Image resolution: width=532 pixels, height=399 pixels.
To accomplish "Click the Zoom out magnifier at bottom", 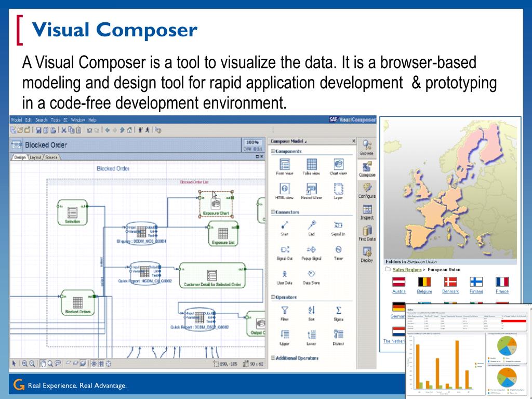I will pyautogui.click(x=32, y=364).
